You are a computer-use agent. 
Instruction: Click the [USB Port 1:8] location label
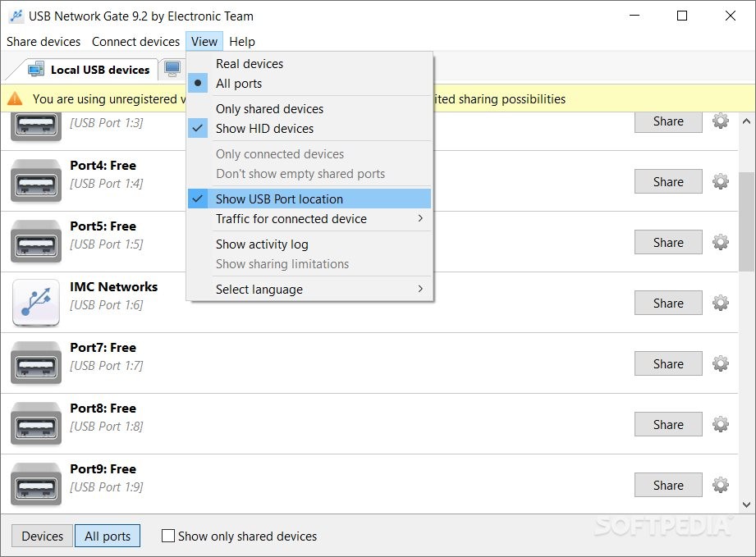pyautogui.click(x=107, y=427)
